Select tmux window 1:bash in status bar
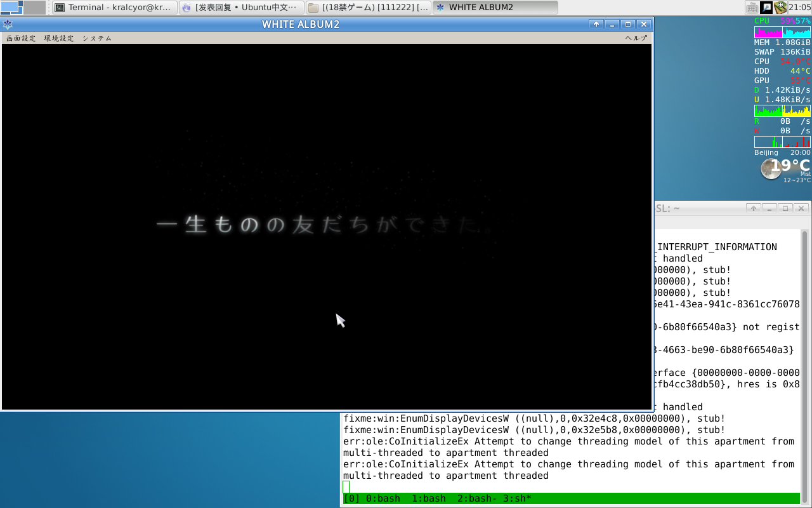 click(429, 498)
